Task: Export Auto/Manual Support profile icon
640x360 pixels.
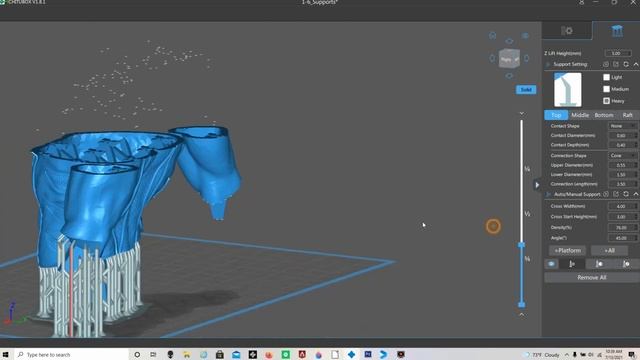Action: [x=616, y=194]
